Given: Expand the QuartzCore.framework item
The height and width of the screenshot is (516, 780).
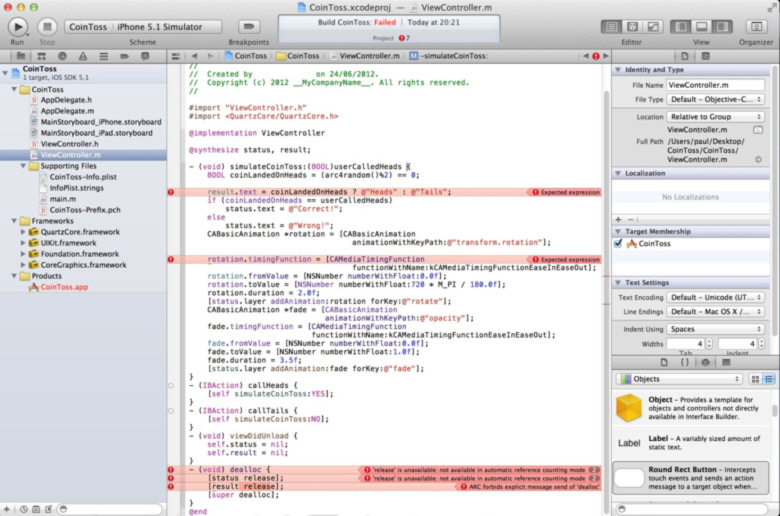Looking at the screenshot, I should pos(23,232).
